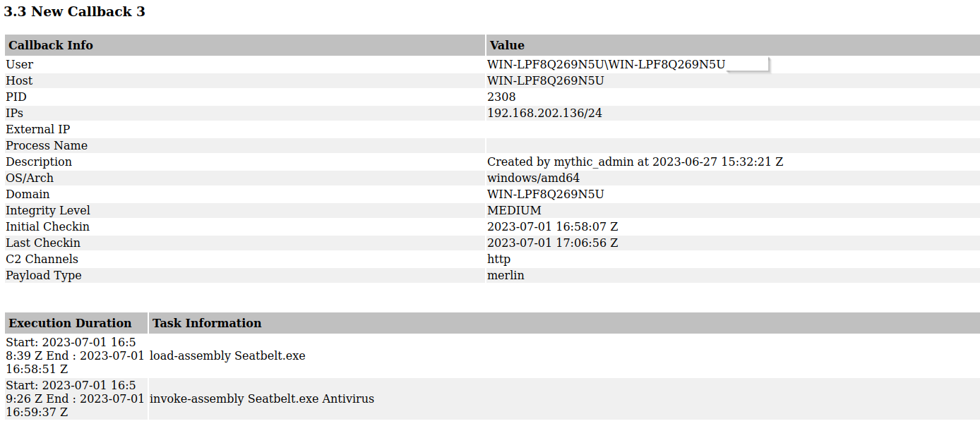
Task: Select the OS/Arch value windows/amd64
Action: point(533,178)
